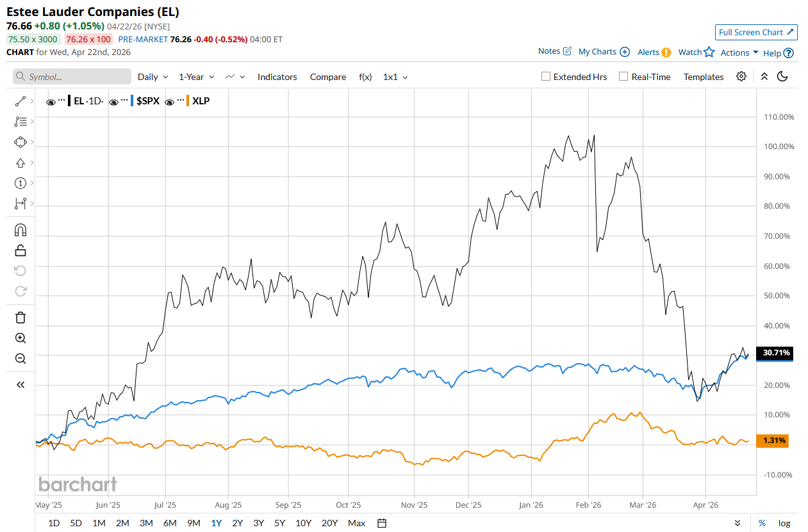Hide the XLP comparison series

pos(170,101)
